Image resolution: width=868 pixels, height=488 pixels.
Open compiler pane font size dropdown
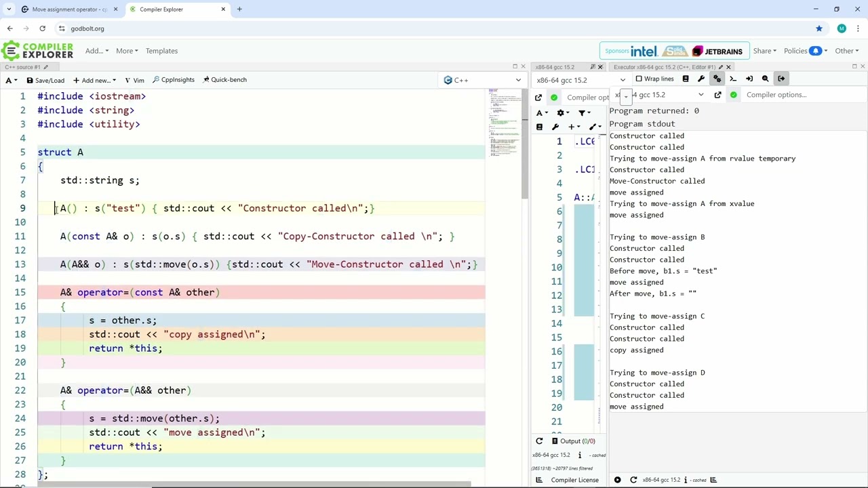click(542, 113)
